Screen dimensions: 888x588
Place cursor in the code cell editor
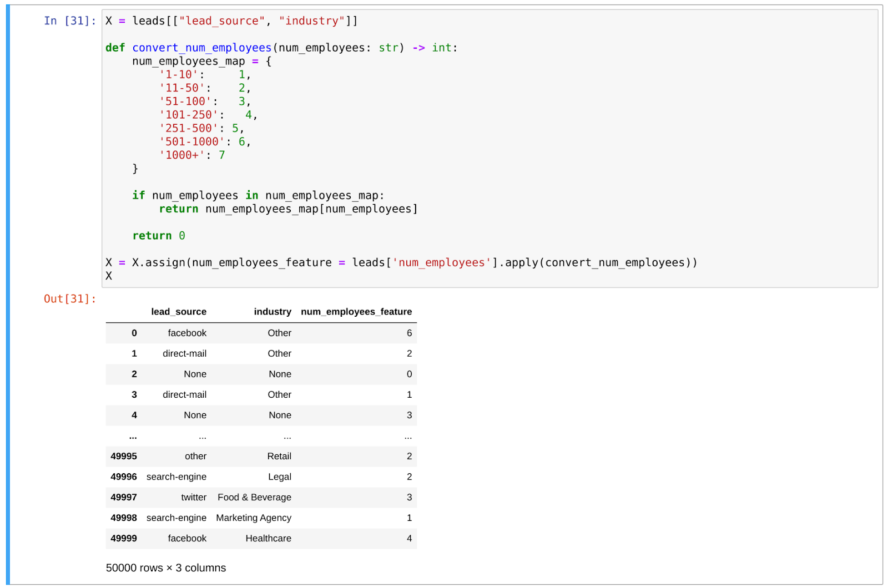click(x=490, y=148)
